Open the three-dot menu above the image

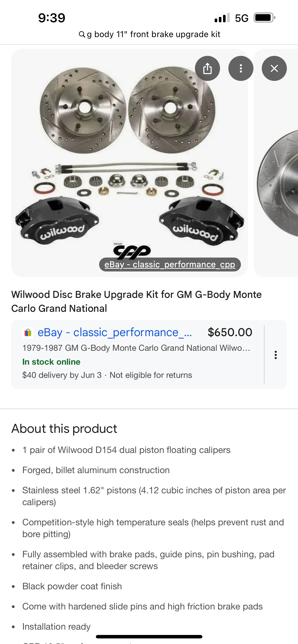[241, 68]
